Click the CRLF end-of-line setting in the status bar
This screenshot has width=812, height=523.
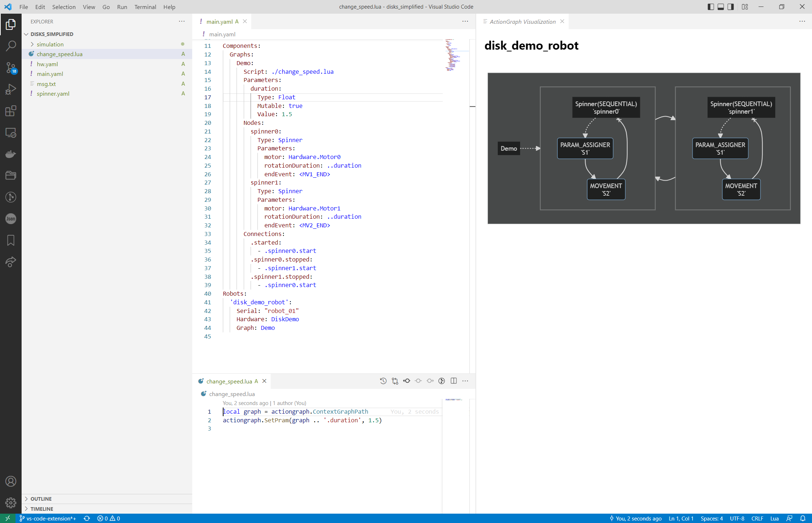[x=757, y=518]
